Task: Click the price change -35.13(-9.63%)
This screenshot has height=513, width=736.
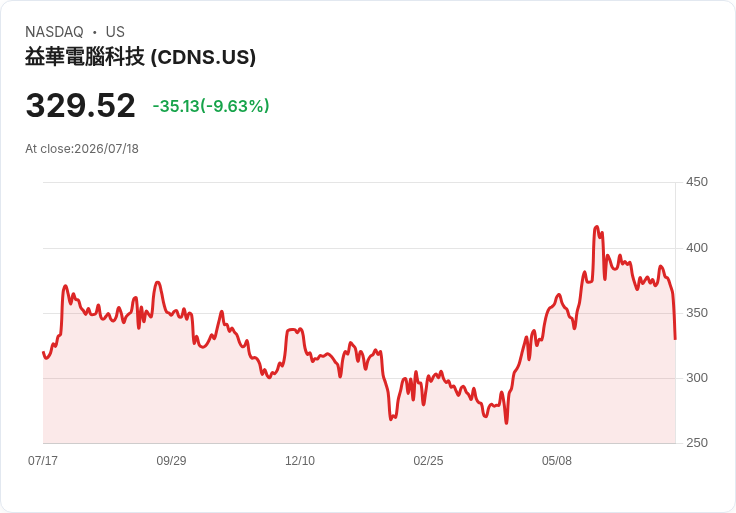Action: [211, 106]
